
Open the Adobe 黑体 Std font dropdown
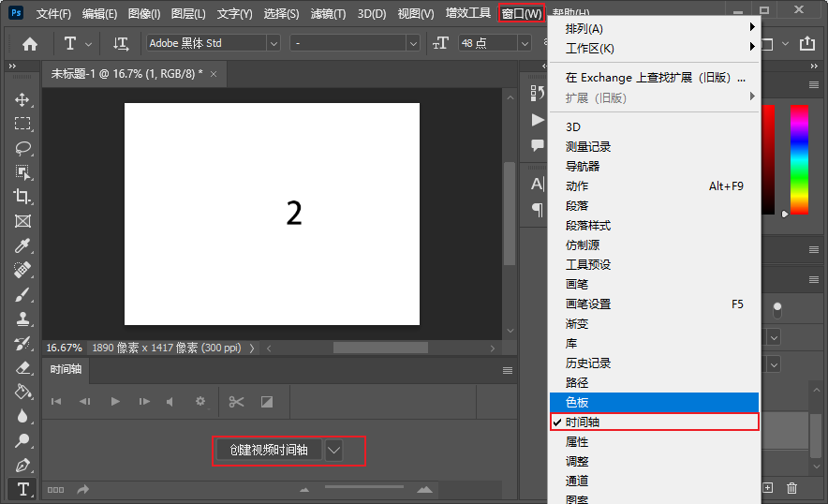(x=273, y=43)
